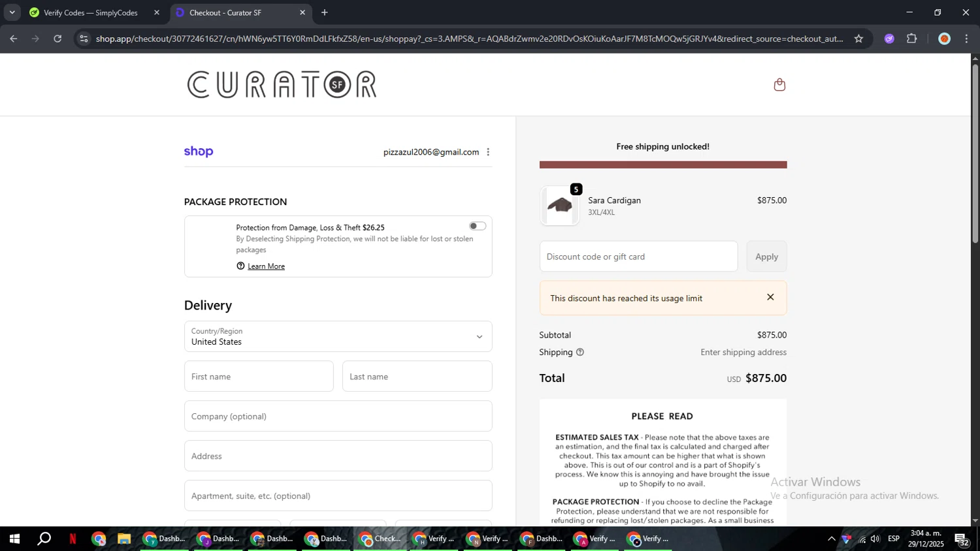Switch to the Check... Chrome taskbar window
The height and width of the screenshot is (551, 980).
pos(381,539)
